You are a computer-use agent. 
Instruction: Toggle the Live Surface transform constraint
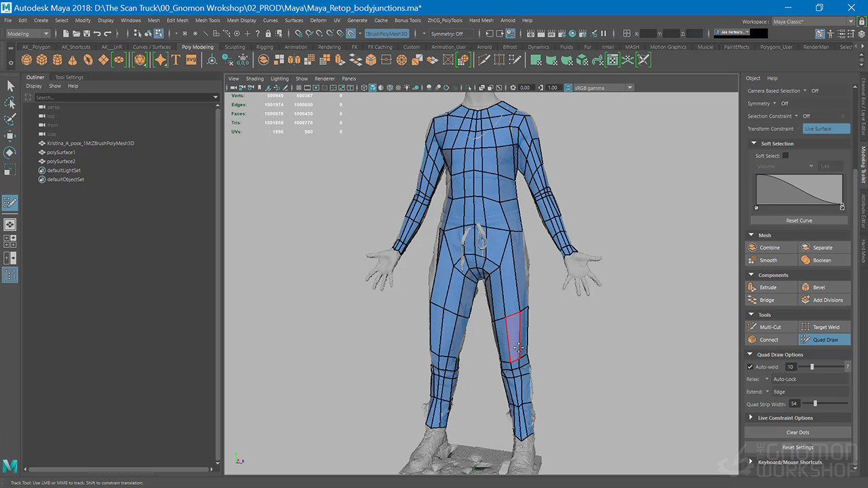click(825, 129)
